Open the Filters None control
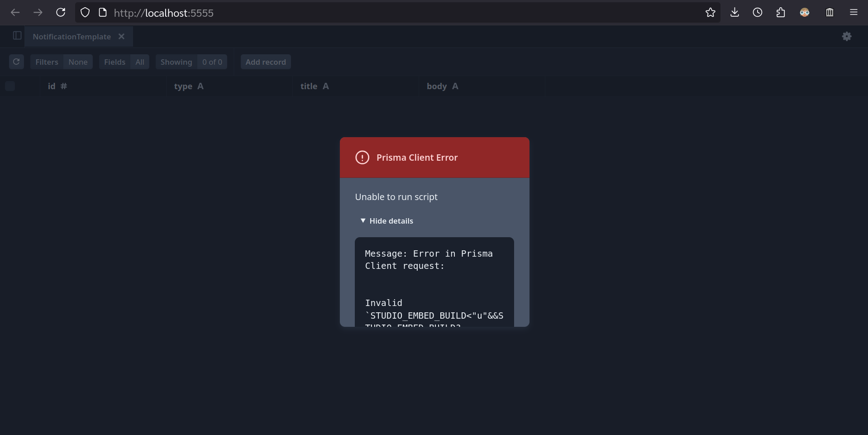The image size is (868, 435). pos(62,62)
